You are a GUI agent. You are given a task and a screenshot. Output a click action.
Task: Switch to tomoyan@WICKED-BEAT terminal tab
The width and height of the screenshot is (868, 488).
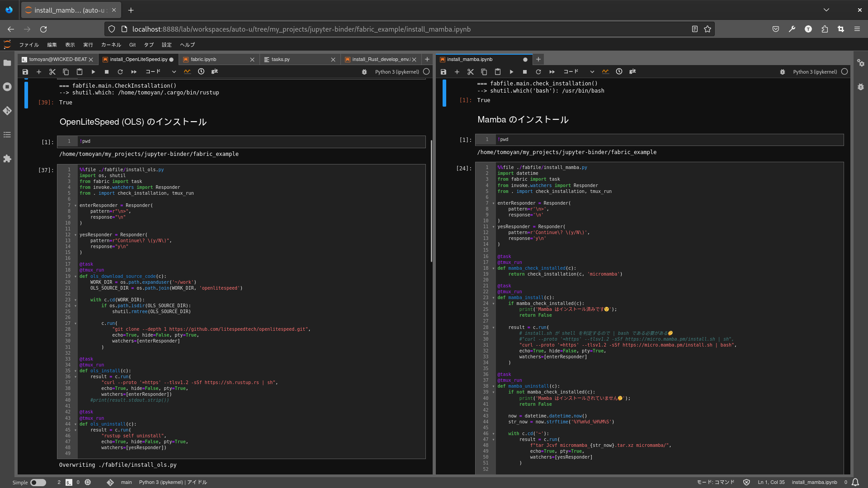58,59
